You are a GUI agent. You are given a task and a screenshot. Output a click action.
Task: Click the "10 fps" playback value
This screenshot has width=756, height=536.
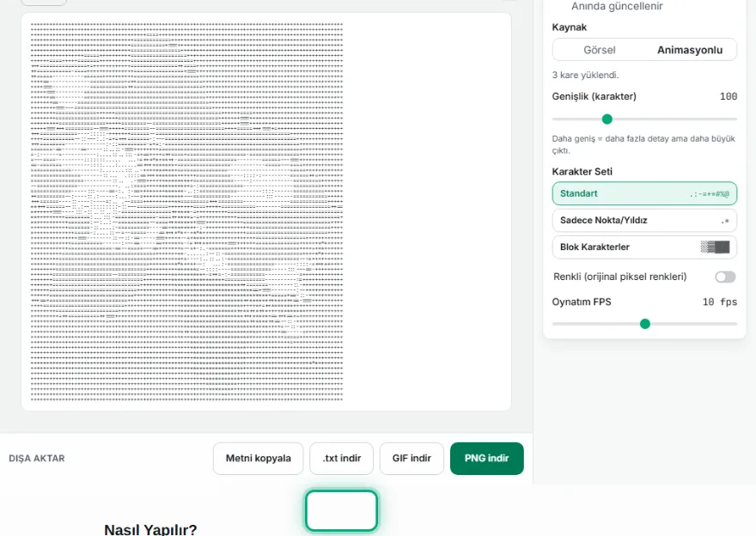click(719, 302)
